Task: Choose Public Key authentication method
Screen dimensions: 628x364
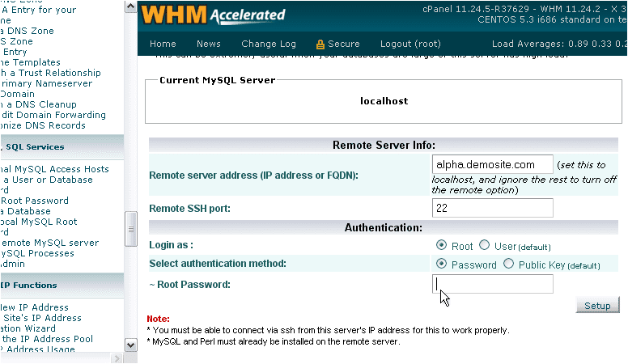Action: pyautogui.click(x=509, y=264)
